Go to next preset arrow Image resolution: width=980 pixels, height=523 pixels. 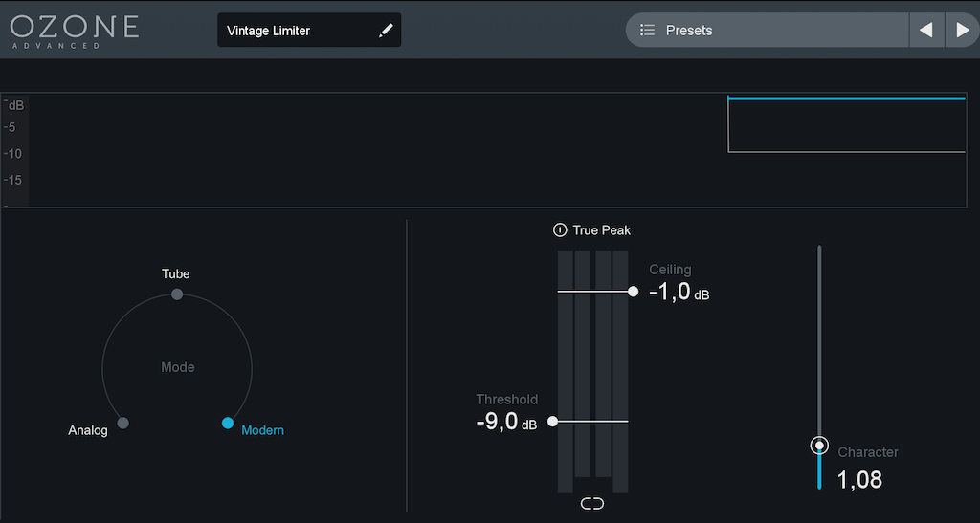pyautogui.click(x=962, y=31)
